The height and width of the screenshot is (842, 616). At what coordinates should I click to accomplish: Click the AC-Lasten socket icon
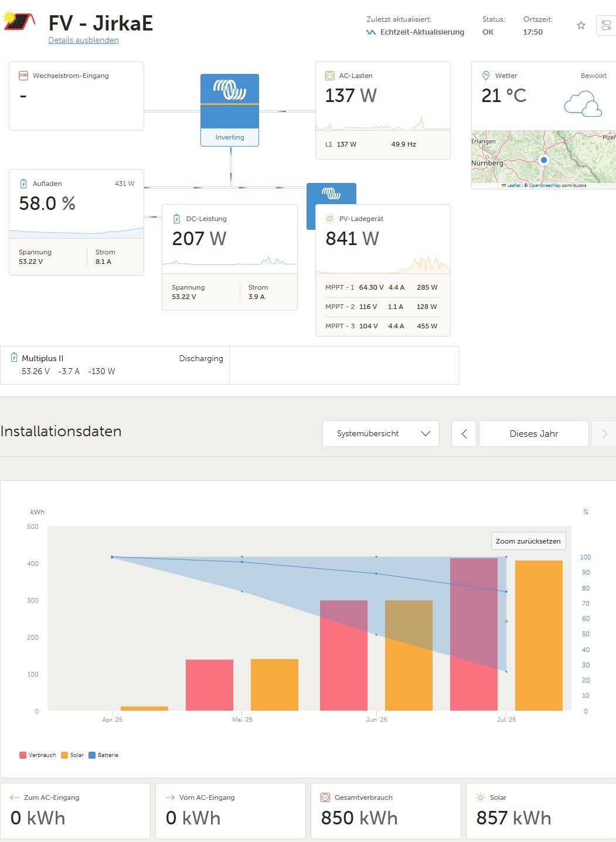click(329, 76)
